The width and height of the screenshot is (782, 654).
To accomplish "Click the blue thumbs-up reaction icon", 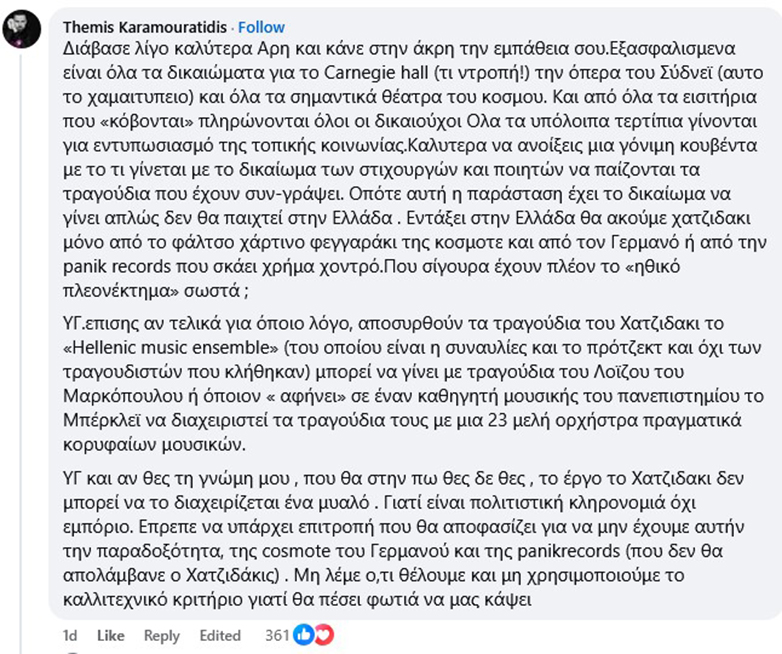I will [x=304, y=635].
